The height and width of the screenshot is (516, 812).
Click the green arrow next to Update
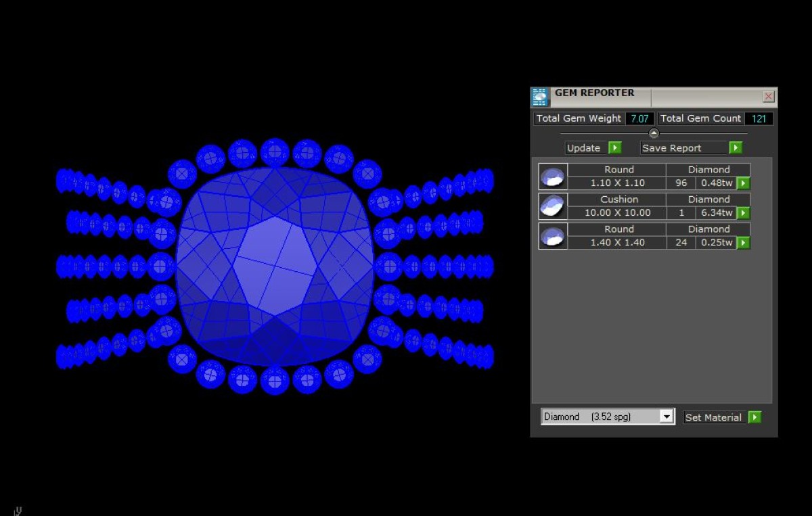coord(614,148)
